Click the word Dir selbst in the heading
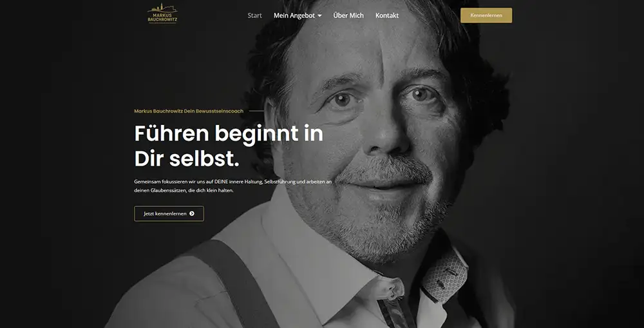Image resolution: width=644 pixels, height=328 pixels. (x=187, y=159)
